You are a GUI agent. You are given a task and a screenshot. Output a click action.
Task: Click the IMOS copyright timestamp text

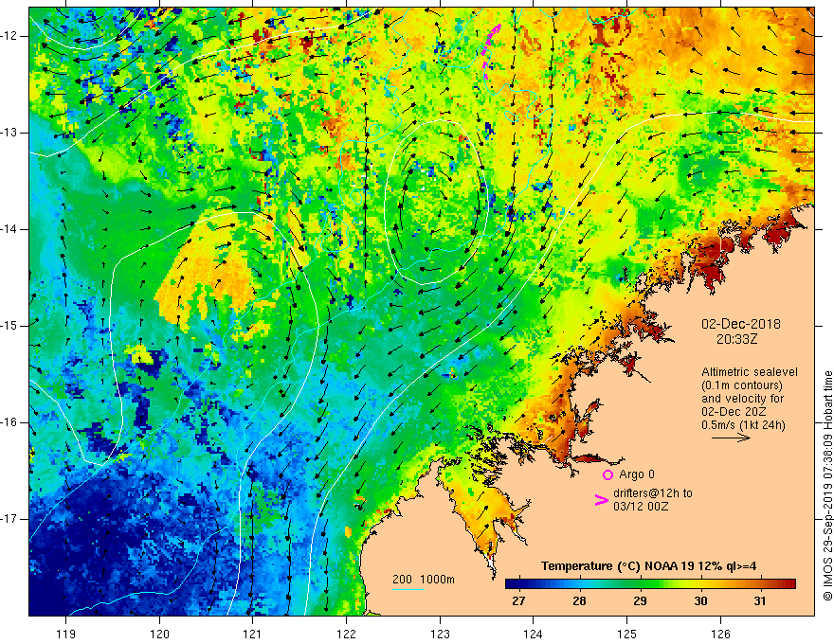point(827,486)
